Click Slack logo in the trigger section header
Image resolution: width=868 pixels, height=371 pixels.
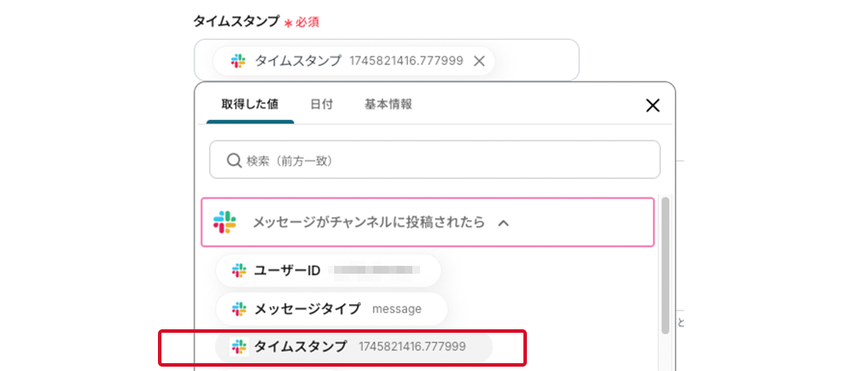point(225,222)
